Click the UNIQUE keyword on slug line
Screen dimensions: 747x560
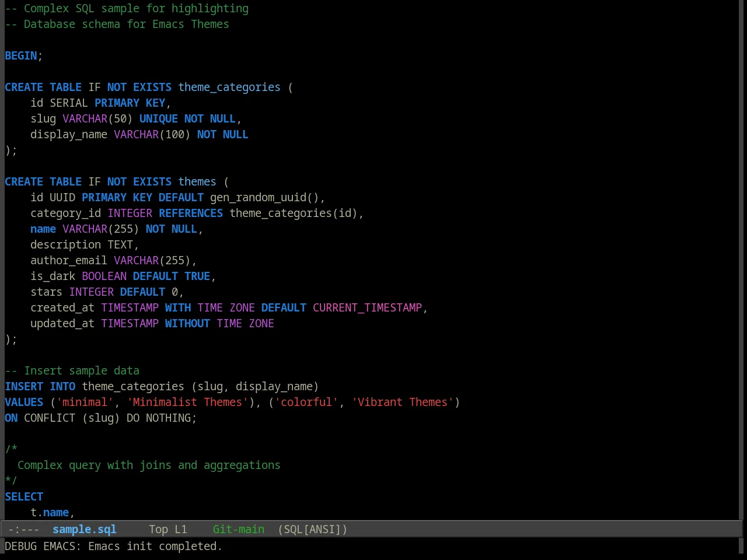[x=159, y=118]
